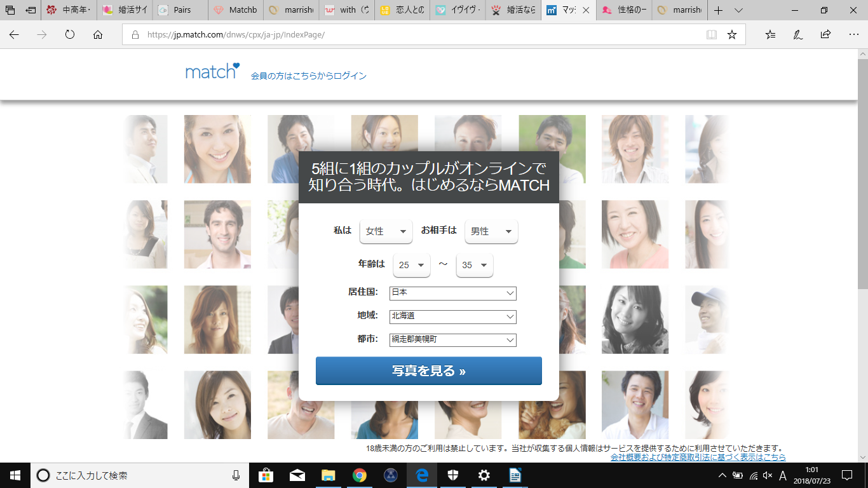Open the Mail app from taskbar

click(x=297, y=475)
